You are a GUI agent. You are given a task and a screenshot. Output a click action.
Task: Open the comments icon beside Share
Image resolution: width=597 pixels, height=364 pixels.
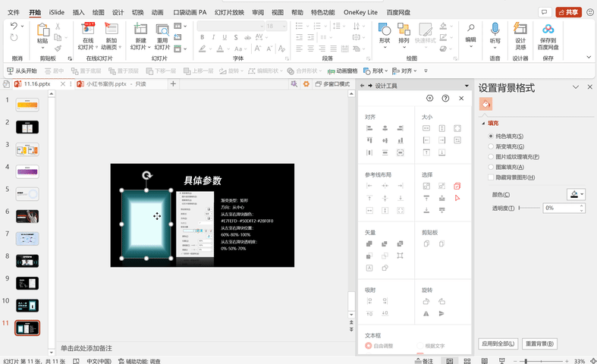pos(545,12)
